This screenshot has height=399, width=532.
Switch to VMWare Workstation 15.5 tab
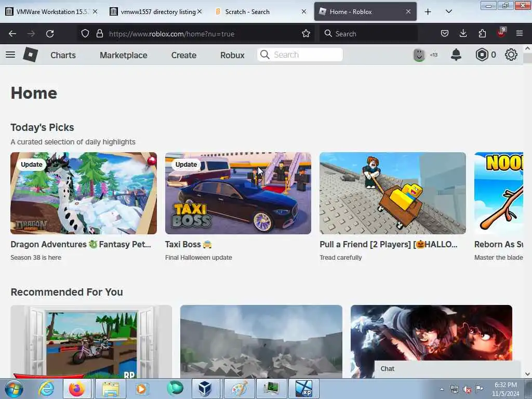tap(51, 12)
